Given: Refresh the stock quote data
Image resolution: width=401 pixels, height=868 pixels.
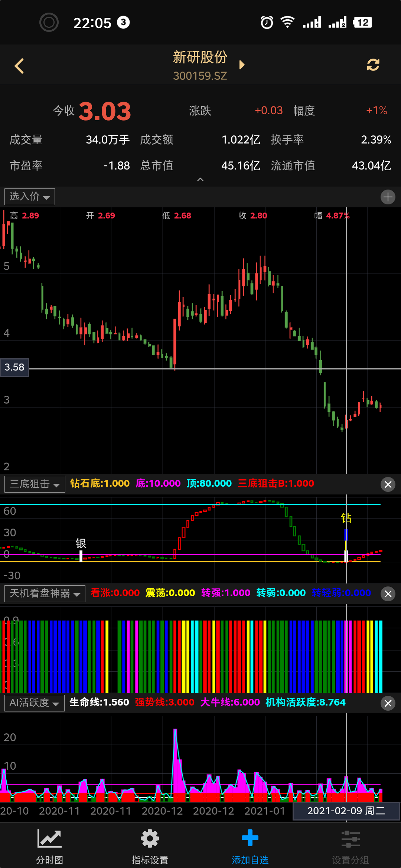Looking at the screenshot, I should pyautogui.click(x=373, y=65).
